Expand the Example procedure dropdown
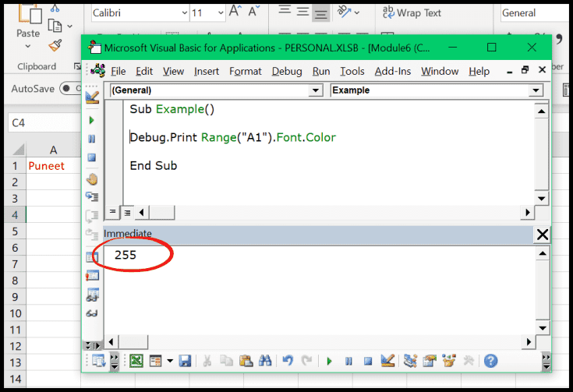This screenshot has width=573, height=392. pyautogui.click(x=536, y=90)
